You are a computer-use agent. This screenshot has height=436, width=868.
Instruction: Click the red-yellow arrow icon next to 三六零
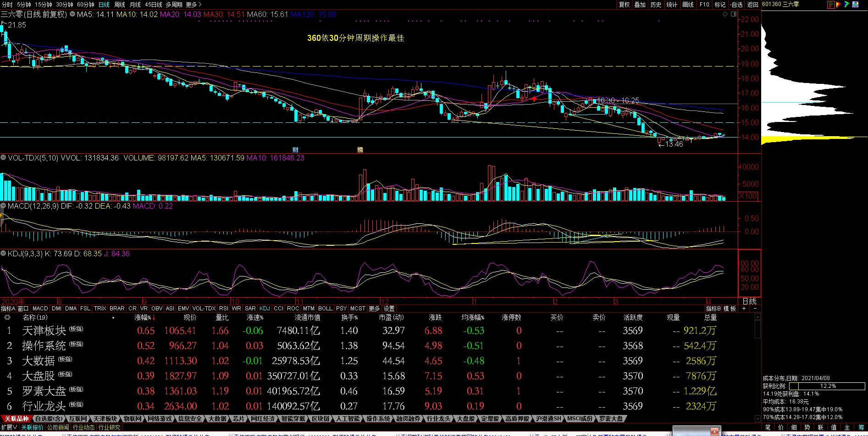(x=838, y=5)
